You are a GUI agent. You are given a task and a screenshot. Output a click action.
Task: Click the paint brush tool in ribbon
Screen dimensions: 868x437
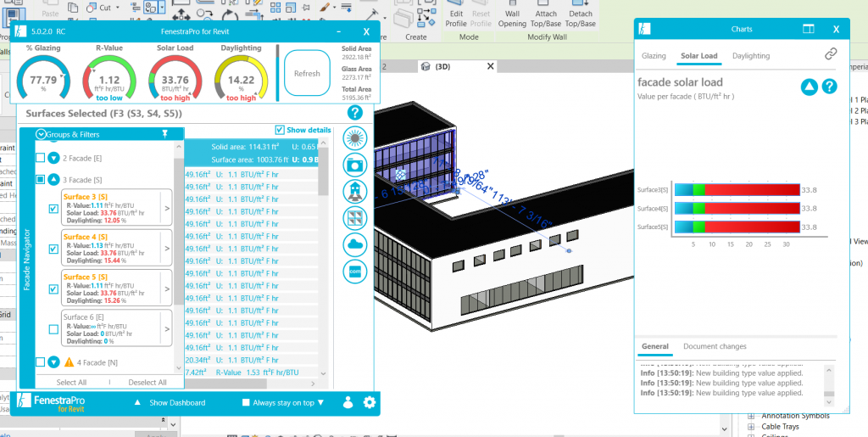click(x=326, y=8)
